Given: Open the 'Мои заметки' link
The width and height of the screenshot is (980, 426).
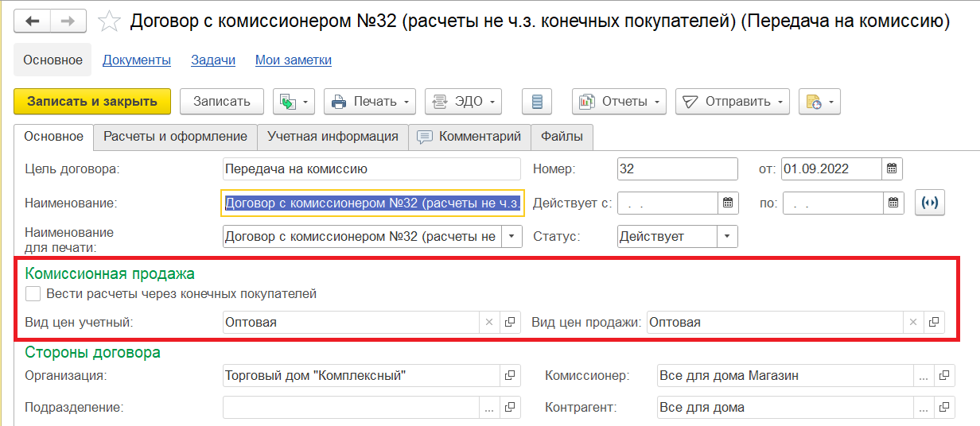Looking at the screenshot, I should coord(294,60).
